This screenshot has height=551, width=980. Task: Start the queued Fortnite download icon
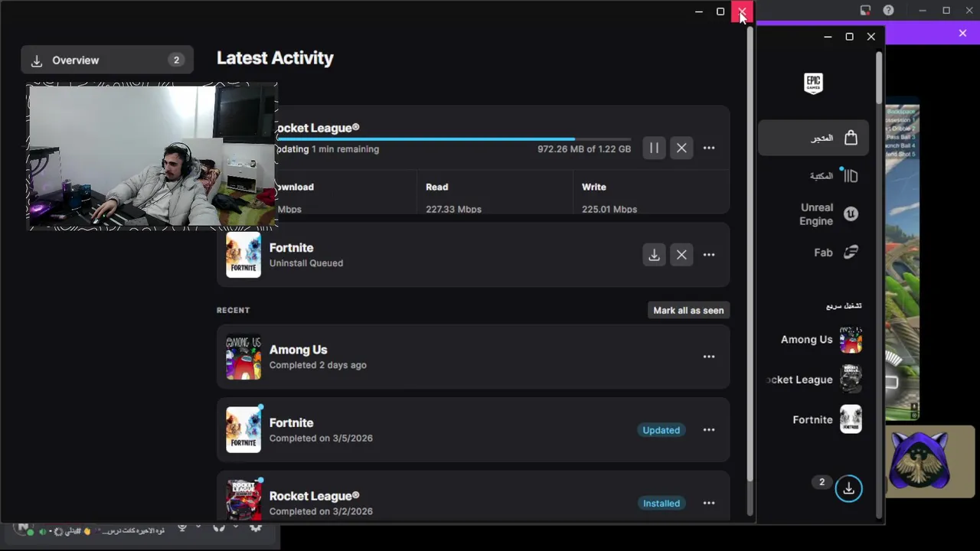pyautogui.click(x=654, y=255)
